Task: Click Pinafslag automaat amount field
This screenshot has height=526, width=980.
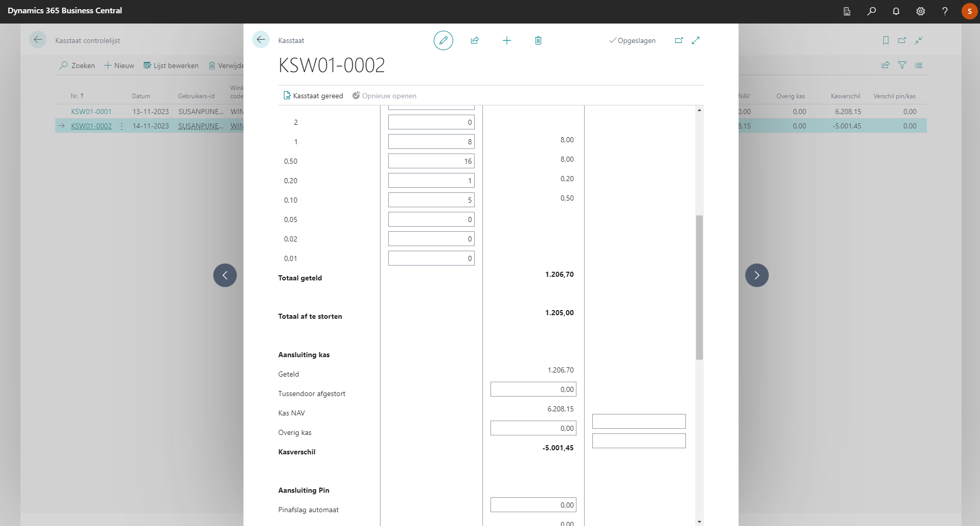Action: point(533,505)
